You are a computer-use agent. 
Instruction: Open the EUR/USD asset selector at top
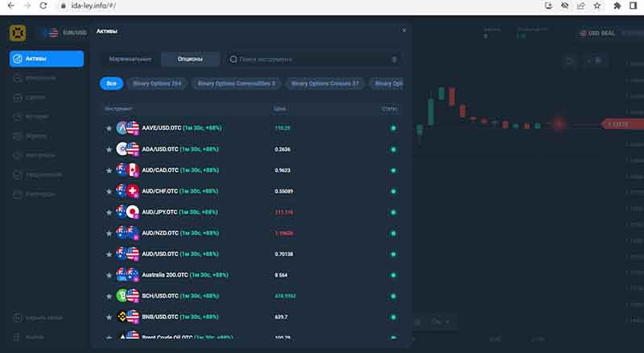65,33
